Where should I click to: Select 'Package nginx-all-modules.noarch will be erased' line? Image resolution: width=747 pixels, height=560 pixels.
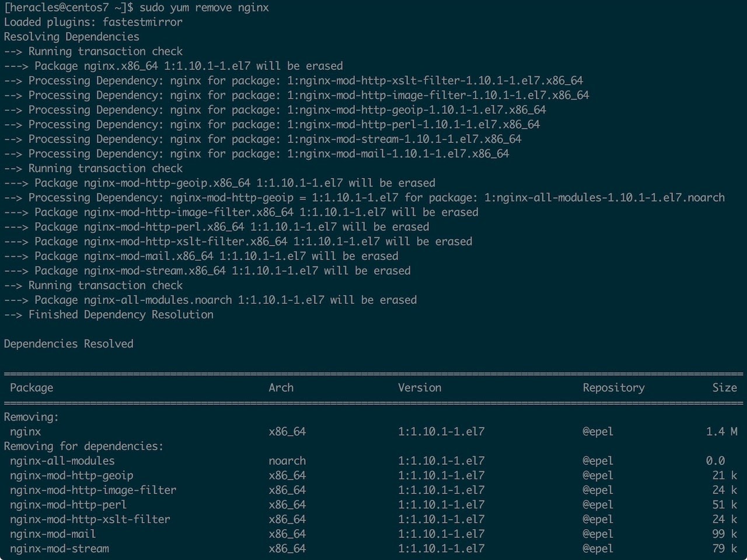coord(211,300)
